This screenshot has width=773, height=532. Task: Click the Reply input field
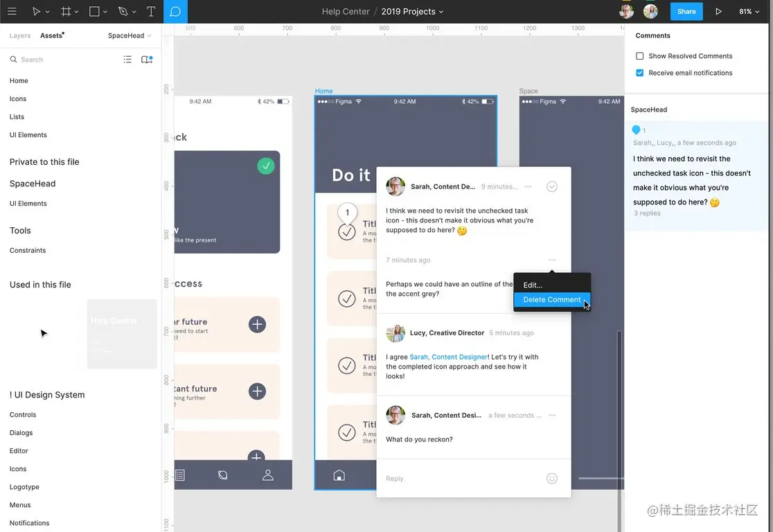(463, 478)
